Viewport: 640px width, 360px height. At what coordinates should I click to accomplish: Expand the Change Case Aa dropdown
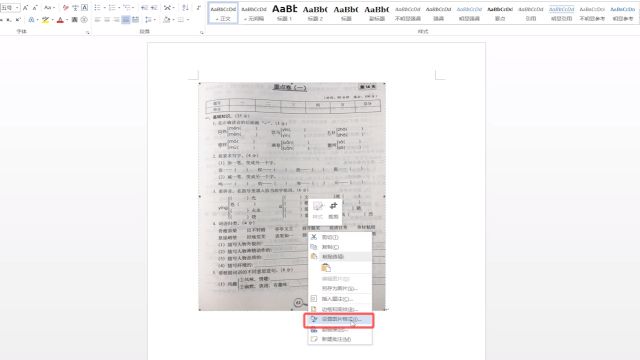[54, 8]
